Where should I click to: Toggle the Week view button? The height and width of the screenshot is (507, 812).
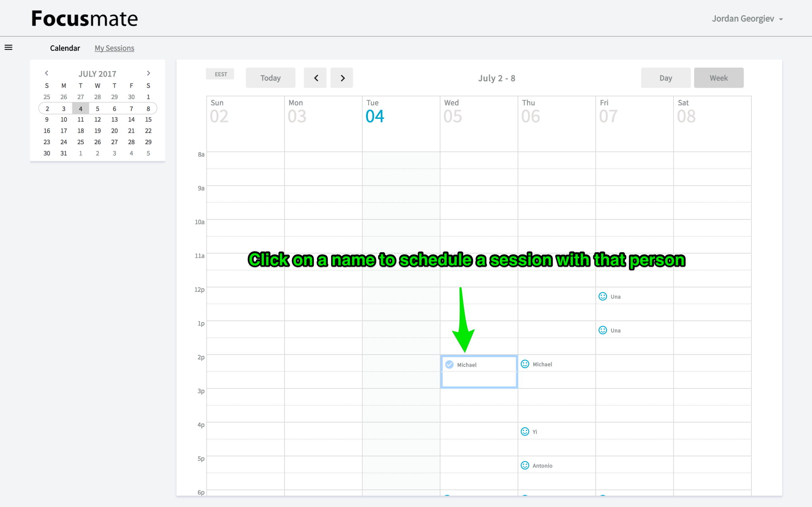[718, 77]
